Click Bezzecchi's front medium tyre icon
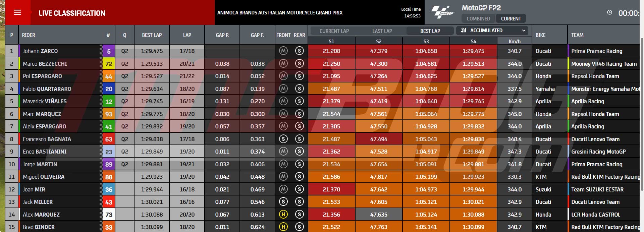 (283, 64)
